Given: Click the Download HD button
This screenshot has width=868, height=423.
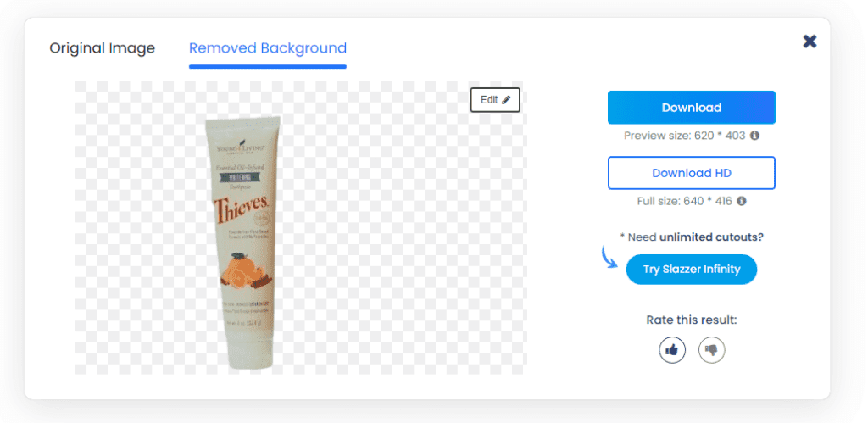Looking at the screenshot, I should coord(692,173).
